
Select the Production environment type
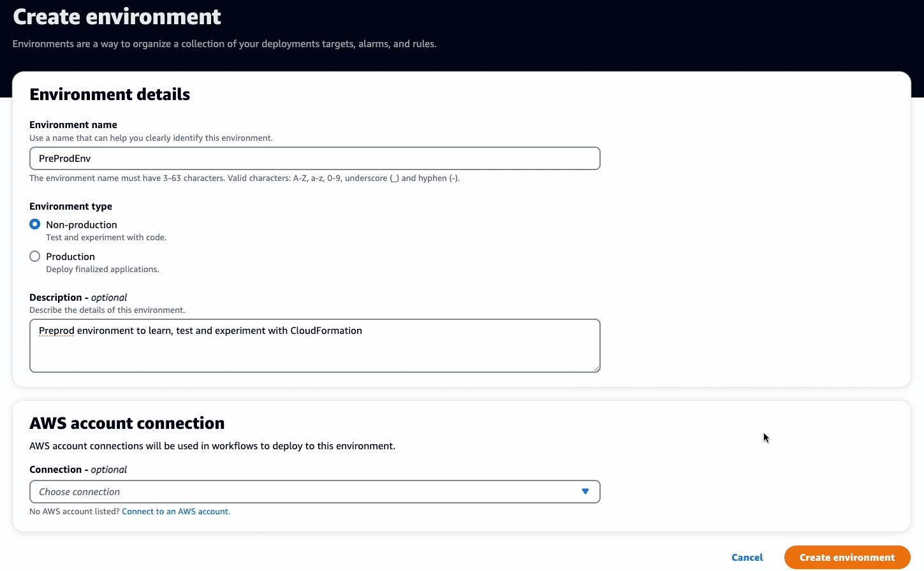pyautogui.click(x=35, y=256)
